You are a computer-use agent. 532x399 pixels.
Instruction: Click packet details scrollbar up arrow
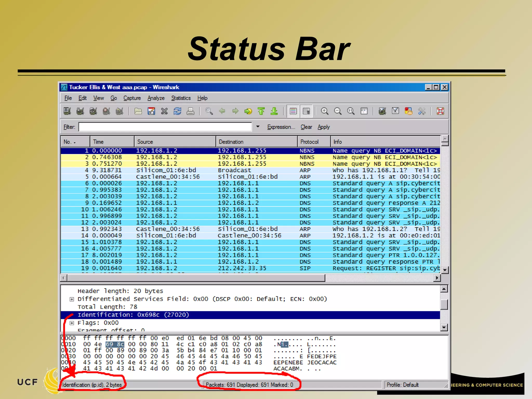[444, 289]
